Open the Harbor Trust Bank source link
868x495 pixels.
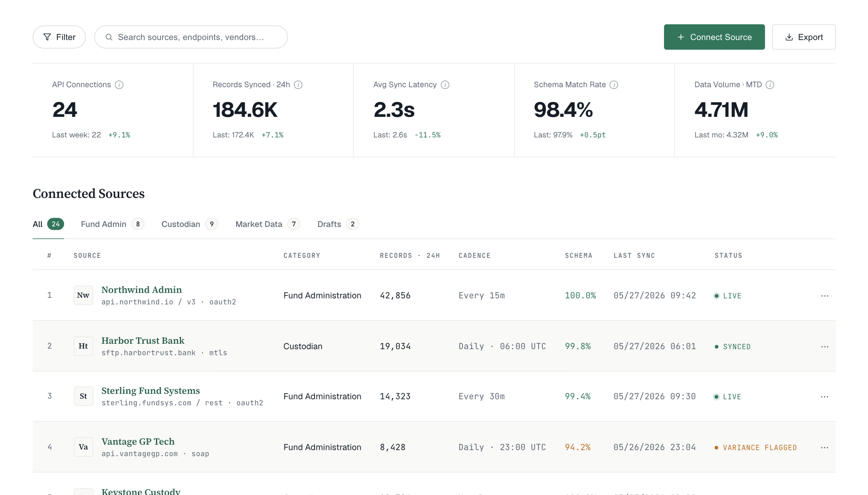[x=143, y=340]
